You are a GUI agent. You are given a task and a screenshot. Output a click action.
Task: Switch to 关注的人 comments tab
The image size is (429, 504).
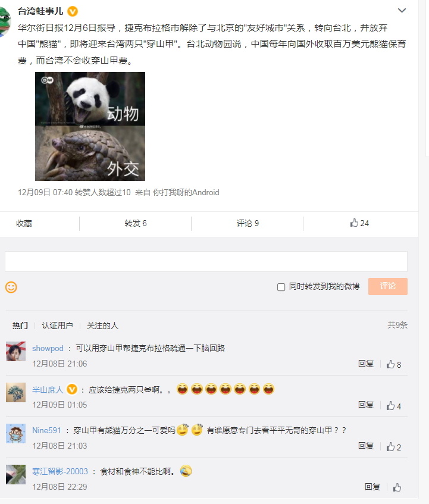102,325
